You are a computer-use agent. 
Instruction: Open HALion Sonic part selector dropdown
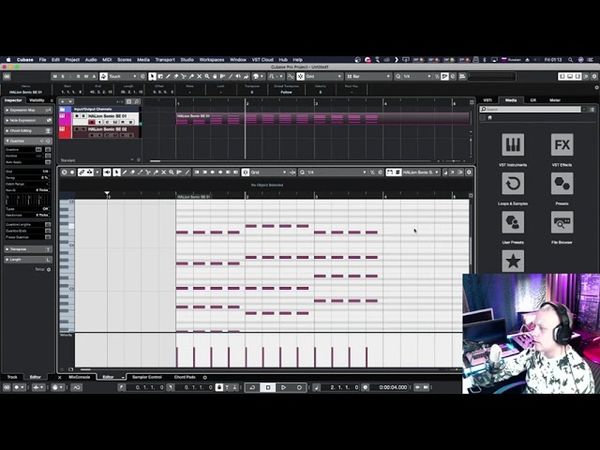pyautogui.click(x=421, y=173)
